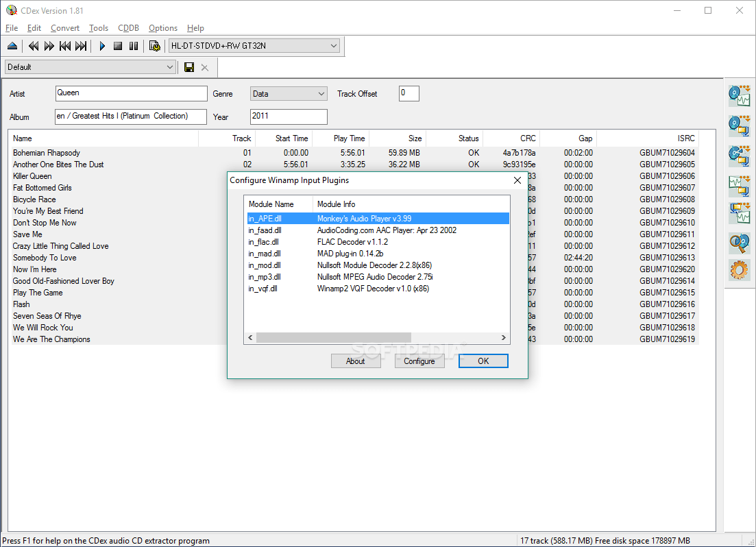The image size is (756, 547).
Task: Select the in_APE.dll plugin row
Action: (378, 219)
